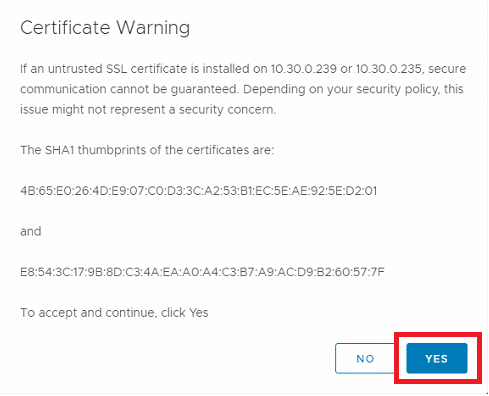This screenshot has width=489, height=396.
Task: Click the thumbprint beginning with 4B:65:E0
Action: tap(199, 191)
